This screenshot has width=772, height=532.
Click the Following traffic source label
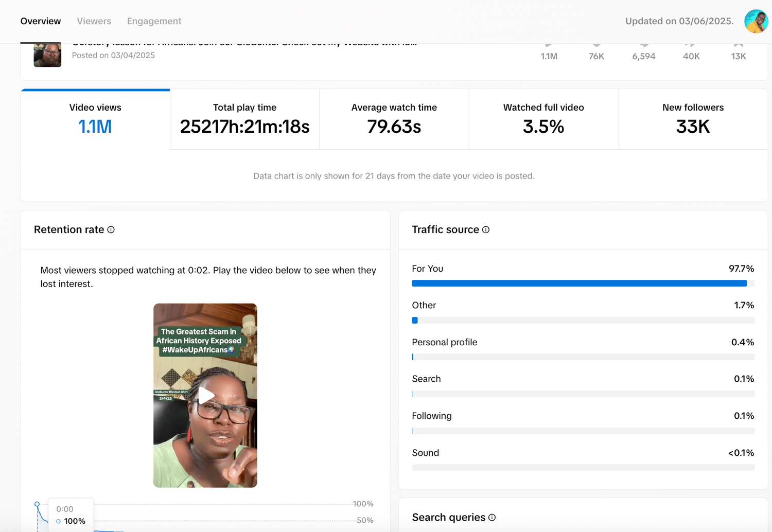tap(432, 416)
